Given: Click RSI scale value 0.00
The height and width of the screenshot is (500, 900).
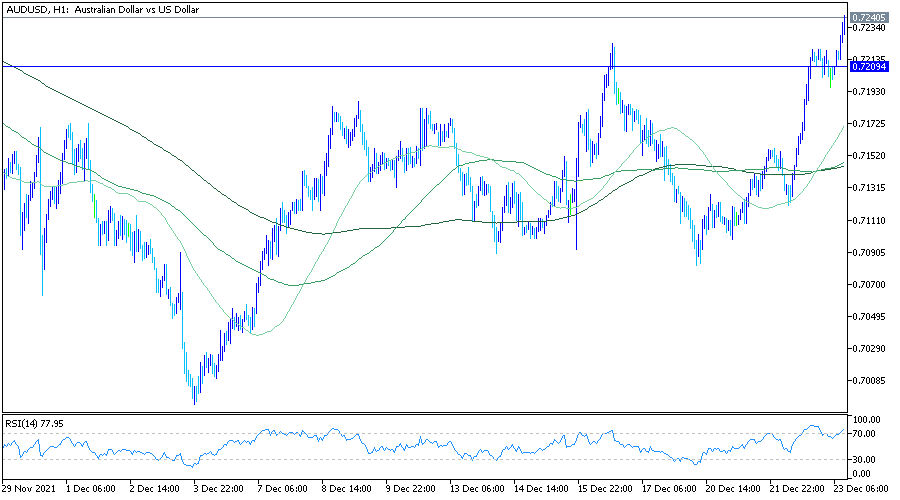Looking at the screenshot, I should (862, 474).
